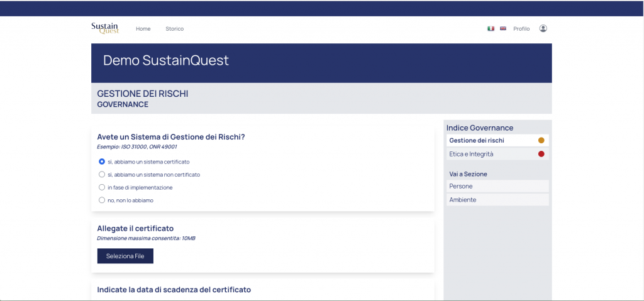Open the Storico page
The image size is (644, 301).
(x=175, y=29)
